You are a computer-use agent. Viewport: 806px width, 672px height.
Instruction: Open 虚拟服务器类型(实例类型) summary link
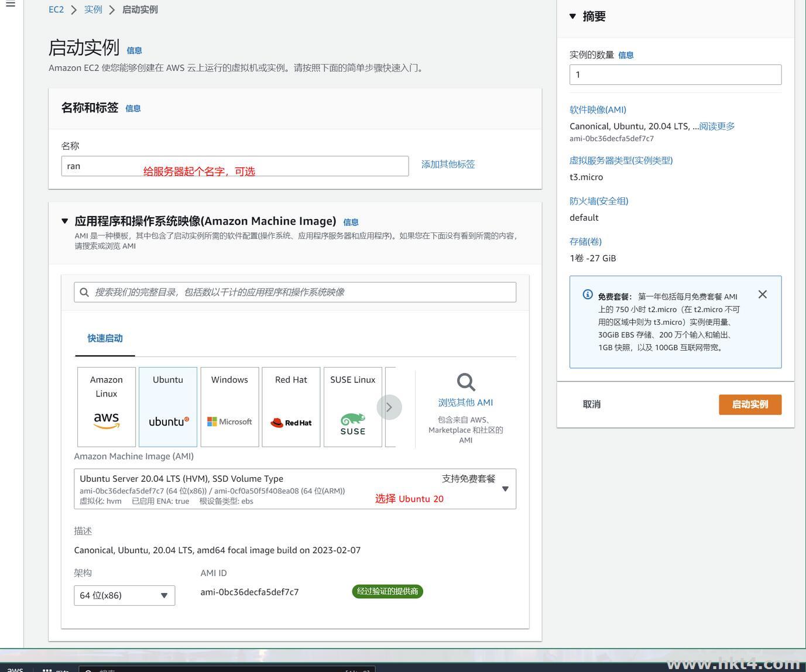(x=621, y=160)
